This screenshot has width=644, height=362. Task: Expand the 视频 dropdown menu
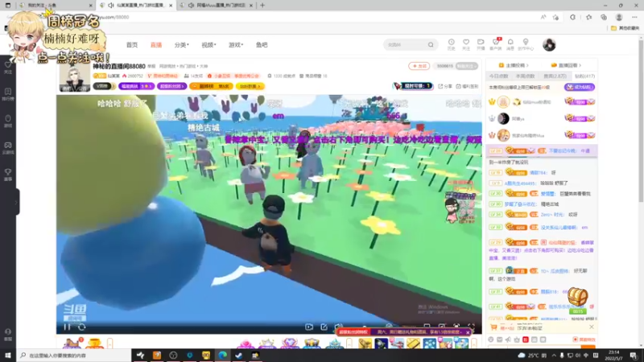click(208, 45)
